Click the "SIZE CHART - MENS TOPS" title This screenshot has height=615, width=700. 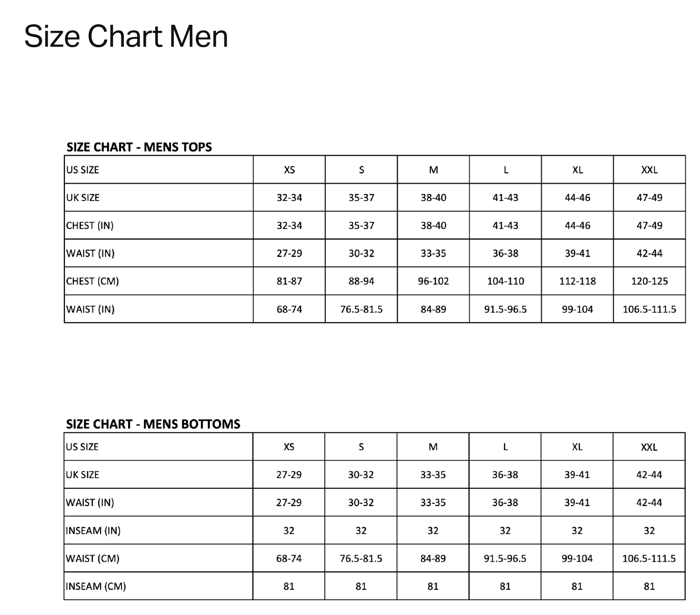[139, 147]
